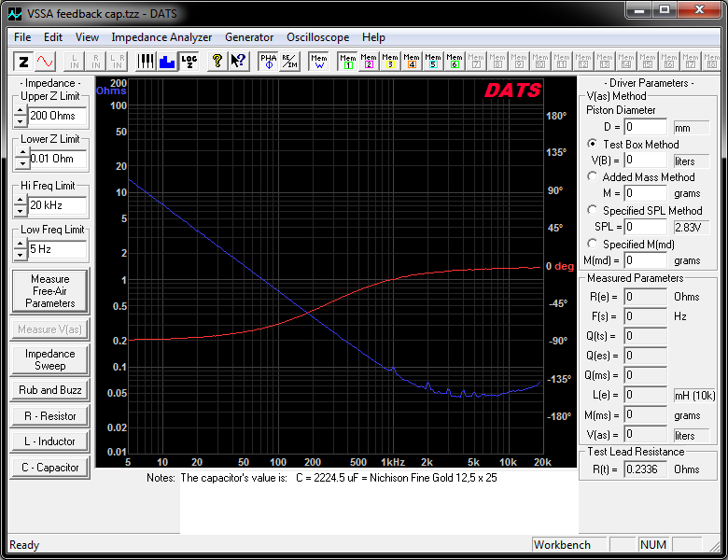Raise Low Freq Limit with up arrow
Screen dimensions: 728x560
pyautogui.click(x=20, y=244)
